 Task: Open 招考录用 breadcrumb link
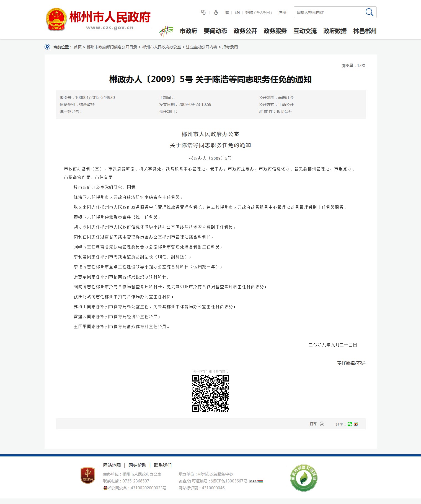coord(230,47)
